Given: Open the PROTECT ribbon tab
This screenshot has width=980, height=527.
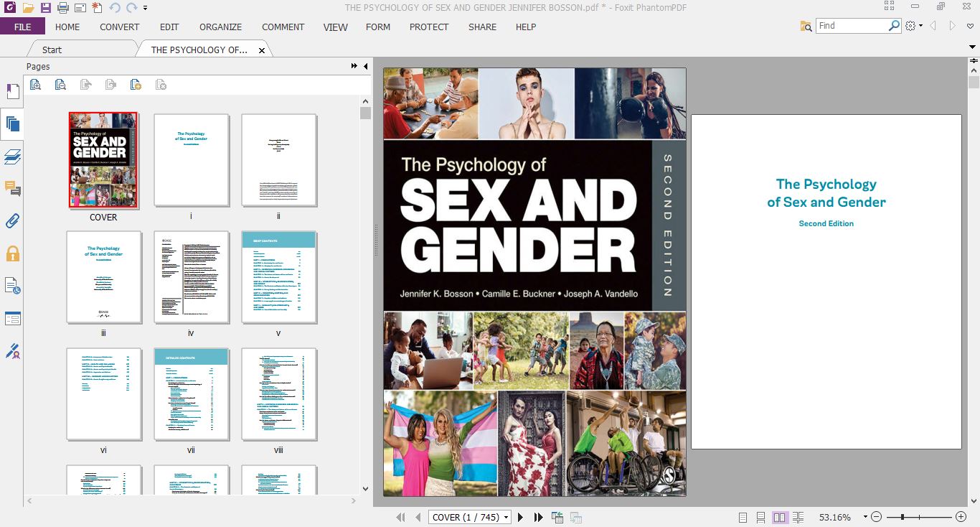Looking at the screenshot, I should pyautogui.click(x=429, y=27).
